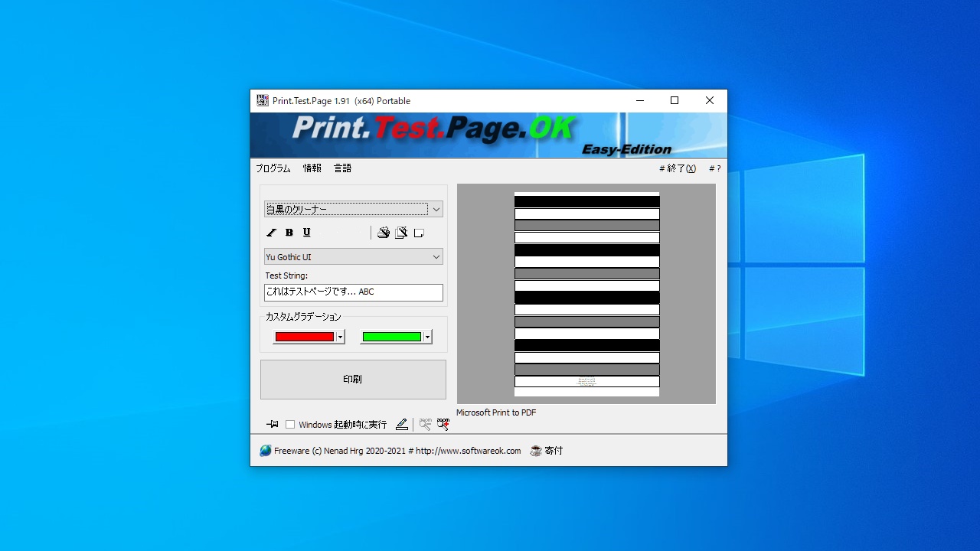Click the greyed zoom-out magnifier icon
This screenshot has height=551, width=980.
coord(426,424)
